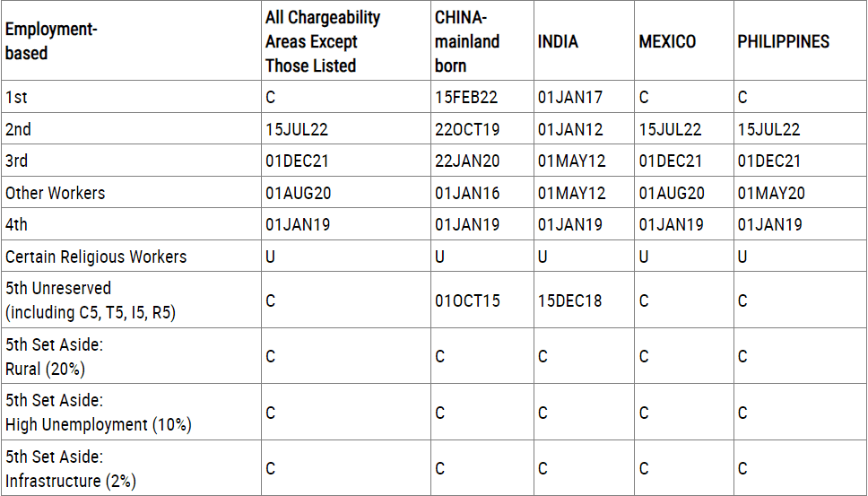
Task: Click the "5th Unreserved" row label
Action: [58, 289]
